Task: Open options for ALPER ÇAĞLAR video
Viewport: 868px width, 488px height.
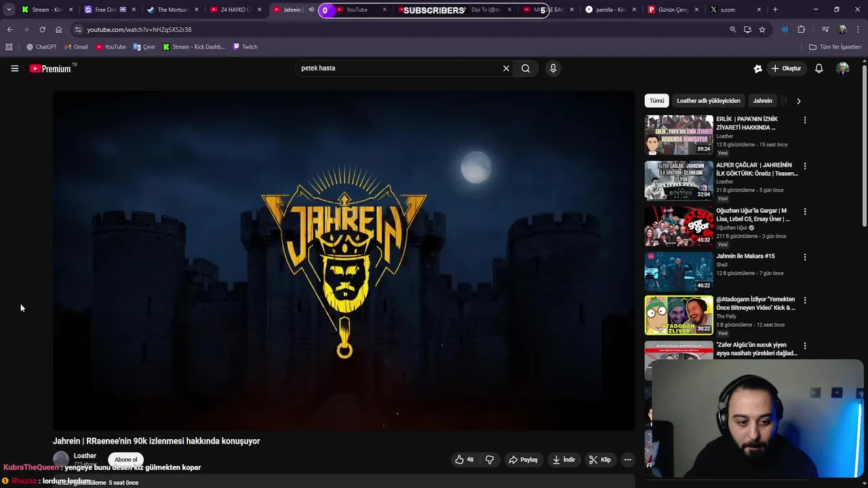Action: (805, 166)
